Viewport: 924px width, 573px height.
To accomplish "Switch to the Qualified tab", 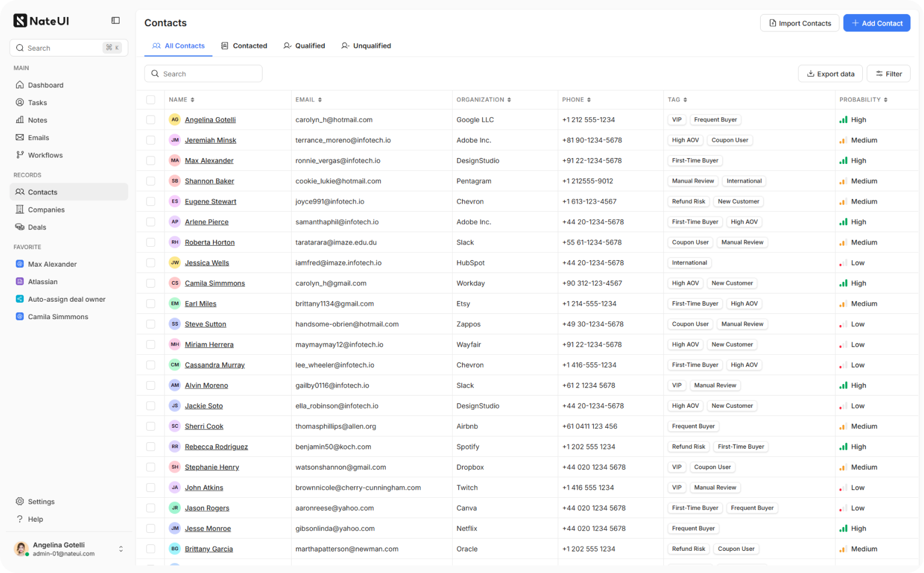I will (304, 46).
